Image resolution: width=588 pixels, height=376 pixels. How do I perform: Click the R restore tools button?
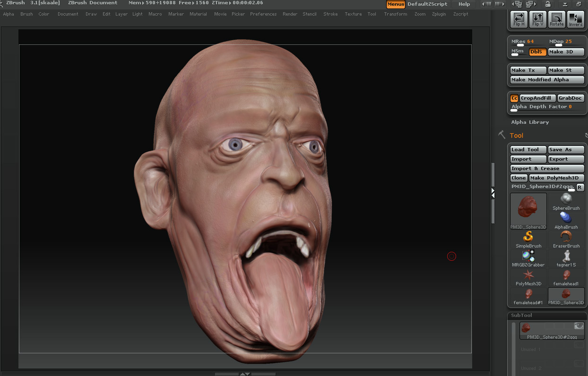pyautogui.click(x=580, y=188)
